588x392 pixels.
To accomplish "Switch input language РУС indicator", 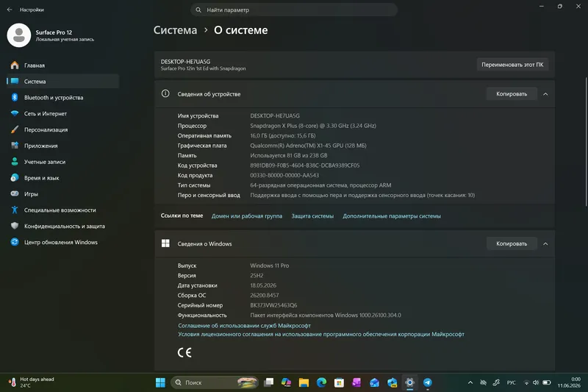I will coord(511,382).
